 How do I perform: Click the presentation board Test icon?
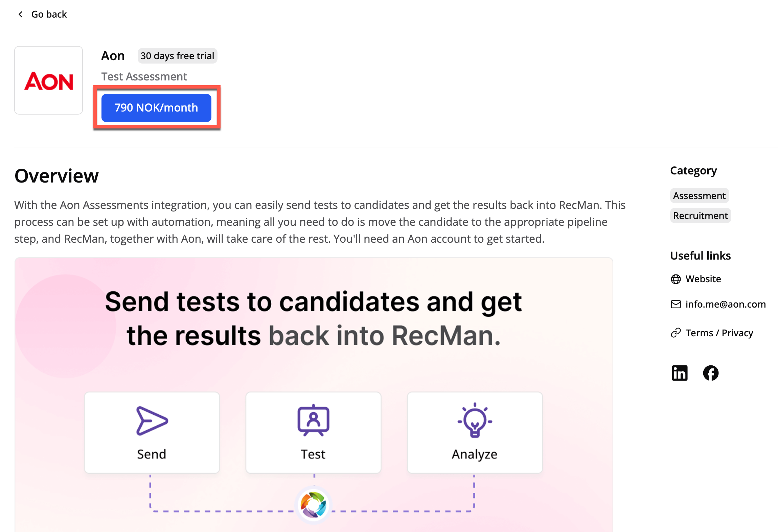coord(313,420)
